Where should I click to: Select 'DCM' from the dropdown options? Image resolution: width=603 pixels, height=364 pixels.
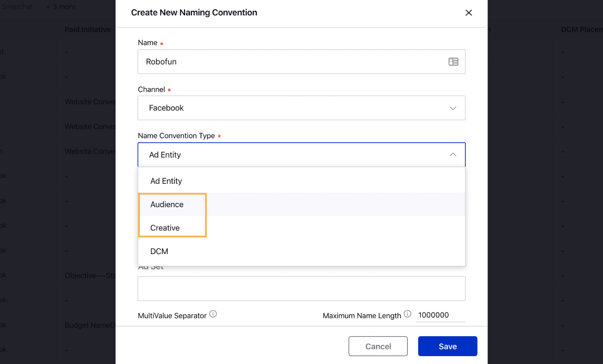[159, 251]
